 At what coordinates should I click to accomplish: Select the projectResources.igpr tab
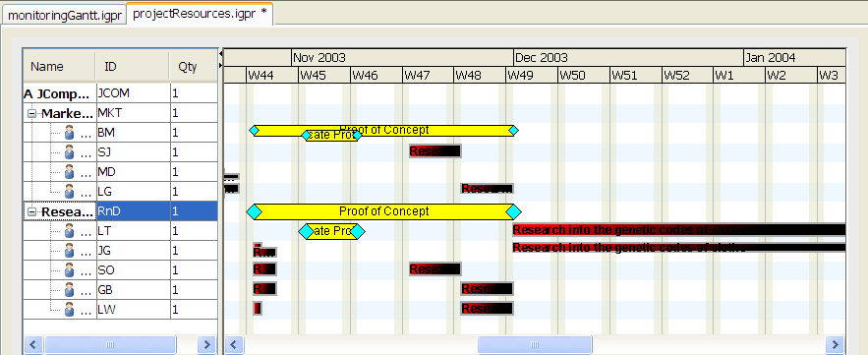200,14
